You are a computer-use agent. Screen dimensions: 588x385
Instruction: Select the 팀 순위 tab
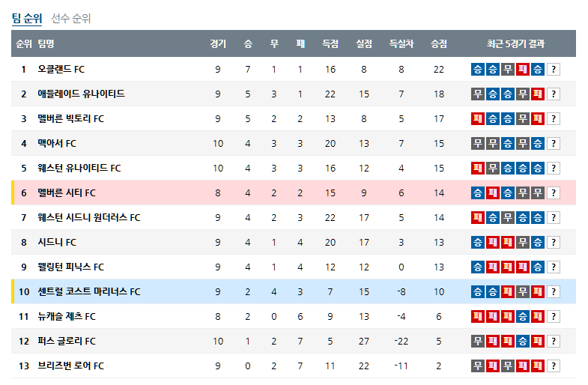click(27, 19)
